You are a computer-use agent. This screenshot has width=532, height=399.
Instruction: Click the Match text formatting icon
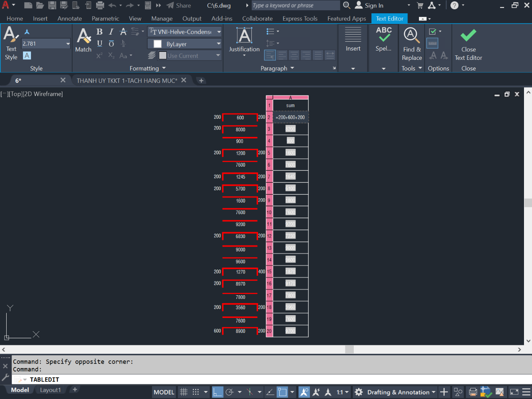(x=83, y=40)
